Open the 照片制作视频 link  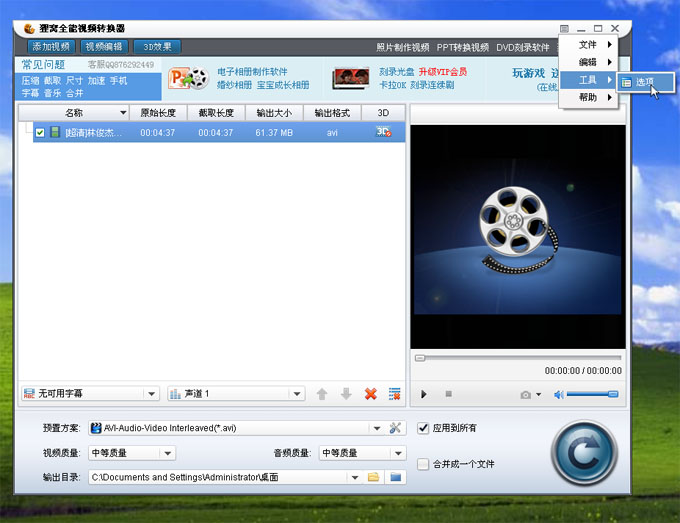pyautogui.click(x=402, y=47)
